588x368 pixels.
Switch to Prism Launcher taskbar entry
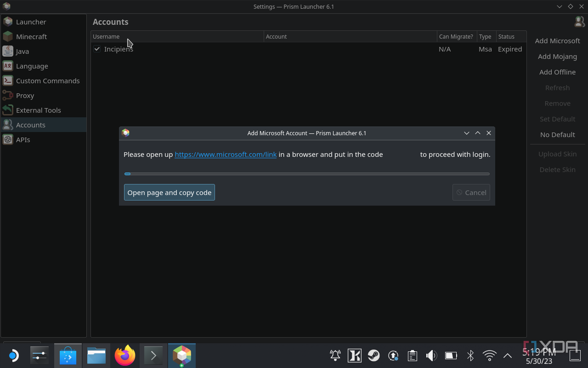click(182, 356)
